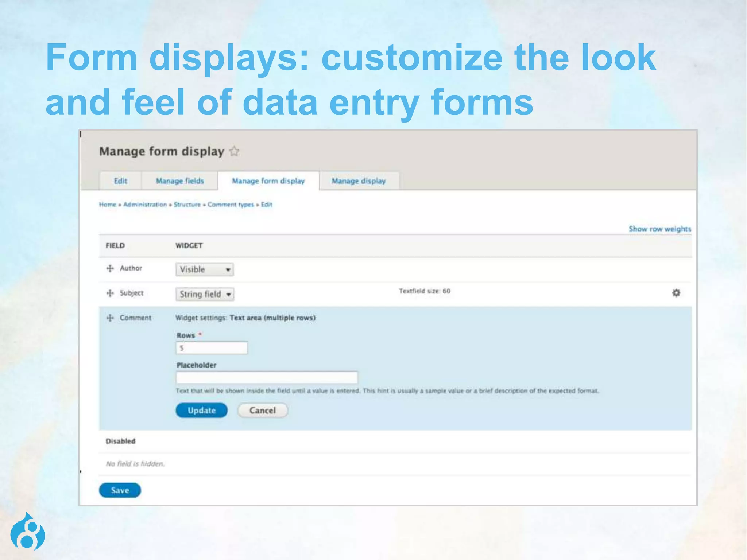Grab the Author row drag handle
Screen dimensions: 747x560
pyautogui.click(x=110, y=268)
